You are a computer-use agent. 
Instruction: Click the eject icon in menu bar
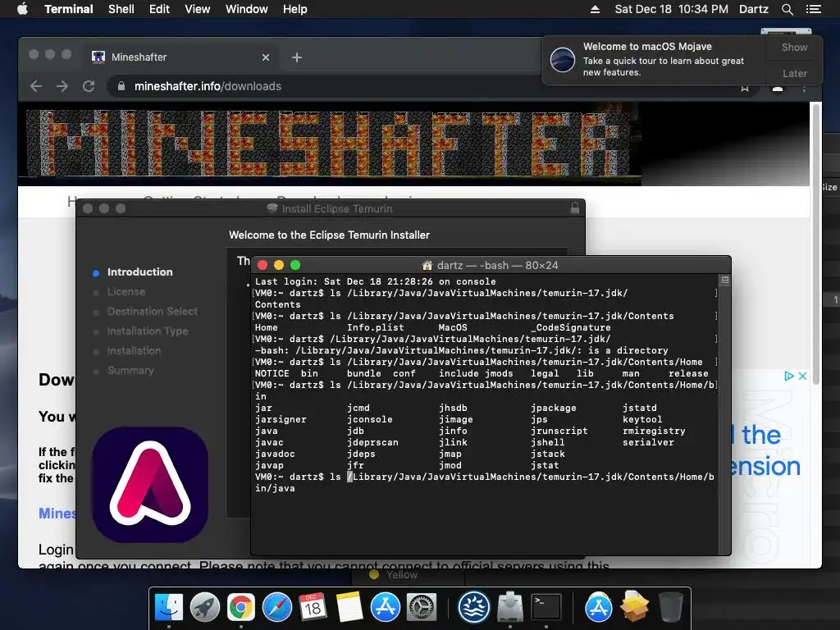[x=595, y=9]
